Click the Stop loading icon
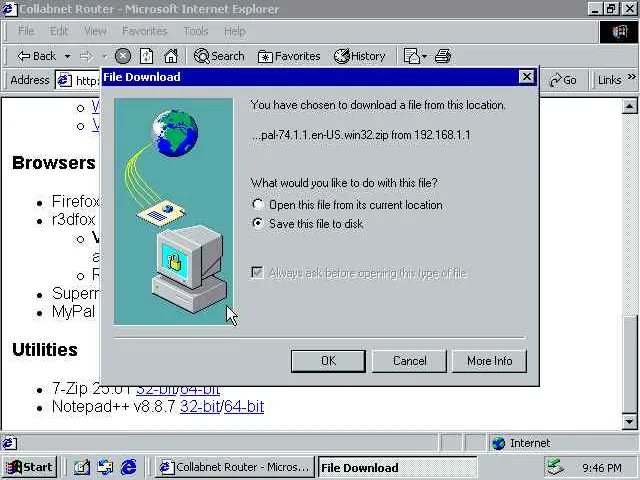 [122, 56]
